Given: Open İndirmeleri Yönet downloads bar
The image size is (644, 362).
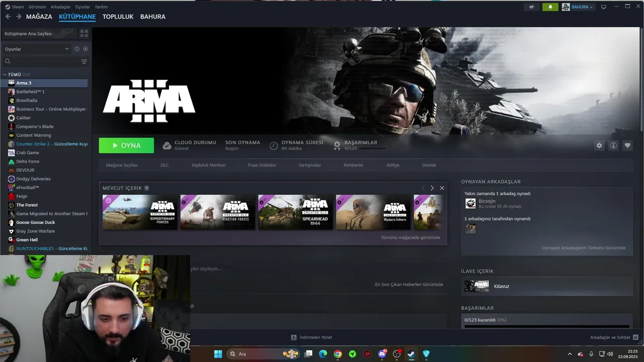Looking at the screenshot, I should click(x=311, y=337).
